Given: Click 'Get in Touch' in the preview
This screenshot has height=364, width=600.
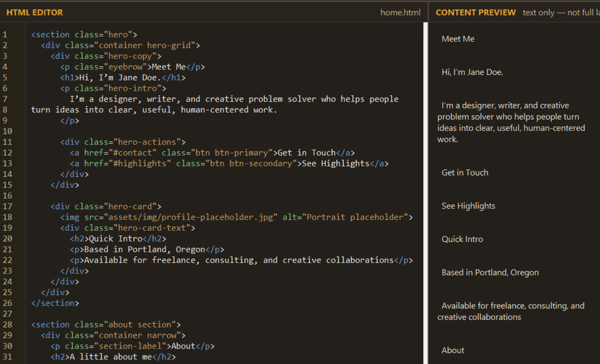Looking at the screenshot, I should click(x=465, y=173).
